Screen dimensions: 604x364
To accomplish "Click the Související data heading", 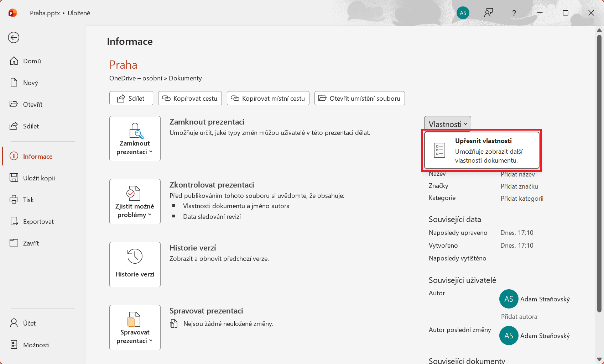I will point(455,219).
